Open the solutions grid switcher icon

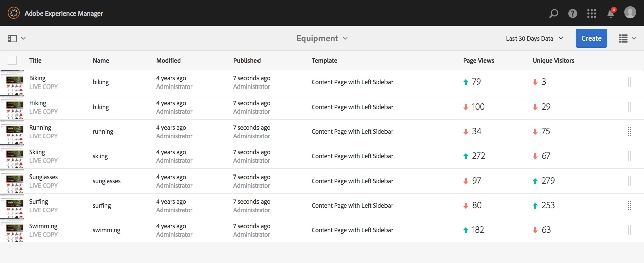[592, 13]
